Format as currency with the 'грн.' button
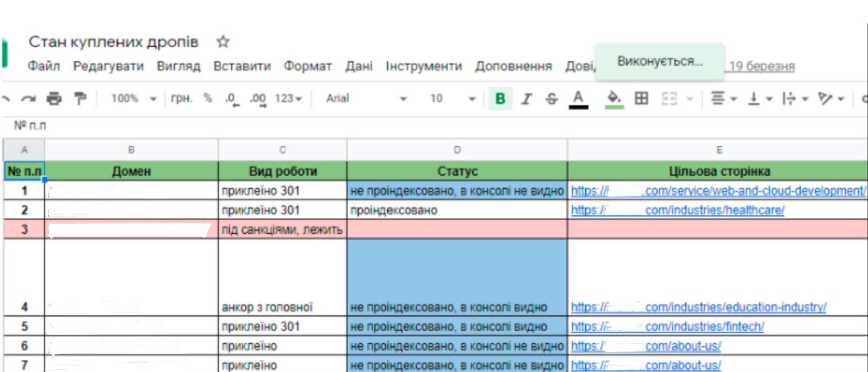Screen dimensions: 868x372 click(181, 98)
